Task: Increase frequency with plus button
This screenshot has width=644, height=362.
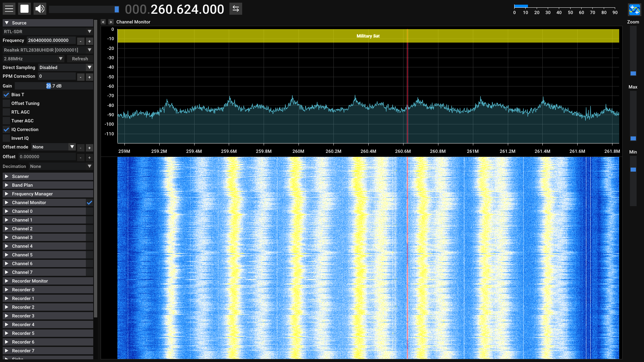Action: click(89, 41)
